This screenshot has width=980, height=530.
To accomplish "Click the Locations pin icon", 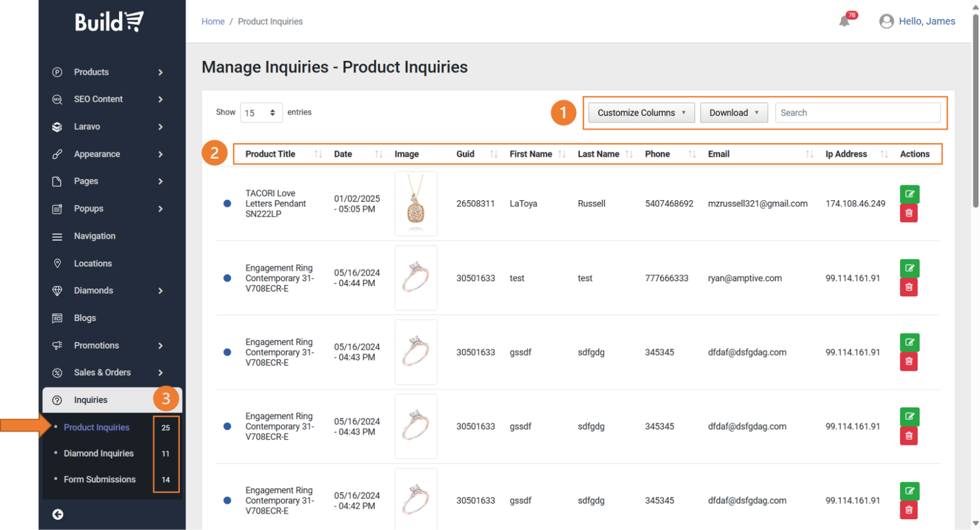I will point(57,263).
